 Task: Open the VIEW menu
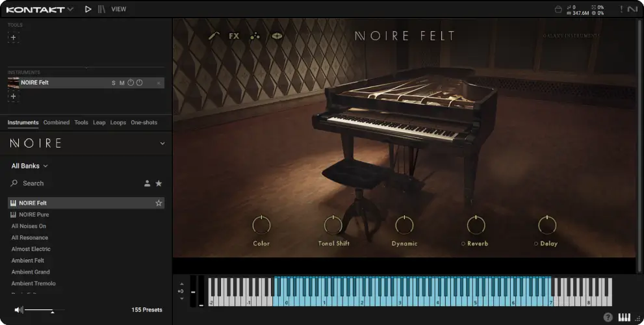[119, 10]
